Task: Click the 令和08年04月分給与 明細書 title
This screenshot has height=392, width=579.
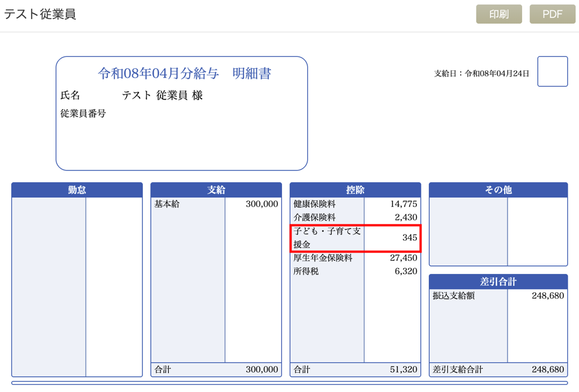Action: click(184, 73)
